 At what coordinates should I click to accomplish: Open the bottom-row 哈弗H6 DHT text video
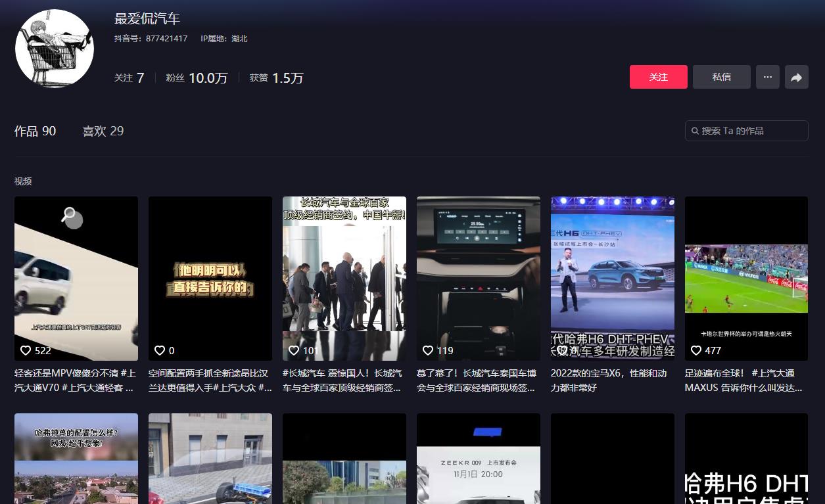coord(747,459)
